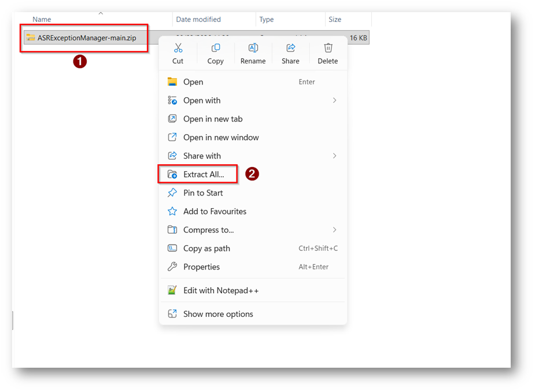The width and height of the screenshot is (535, 392).
Task: Click the Delete trash icon
Action: [327, 48]
